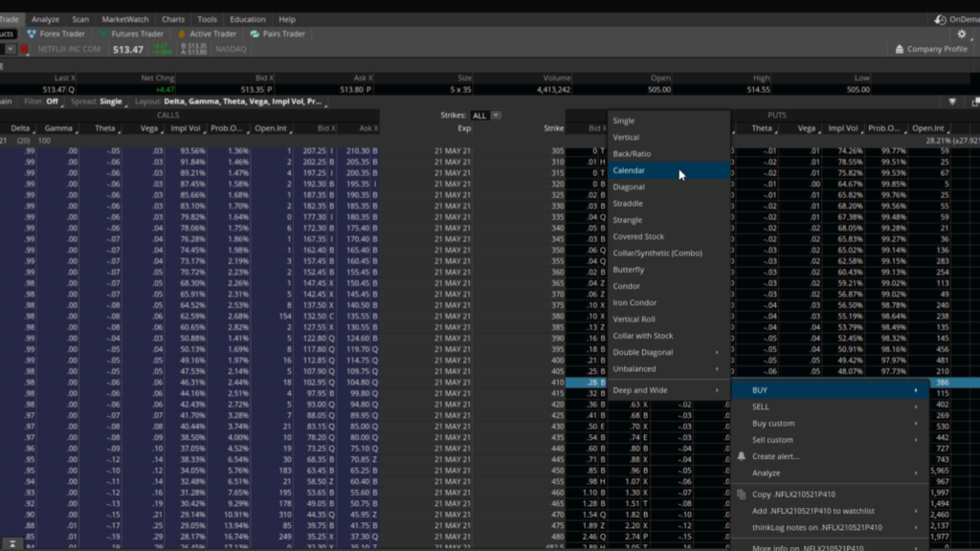Open the Strikes ALL dropdown
980x551 pixels.
click(x=485, y=116)
